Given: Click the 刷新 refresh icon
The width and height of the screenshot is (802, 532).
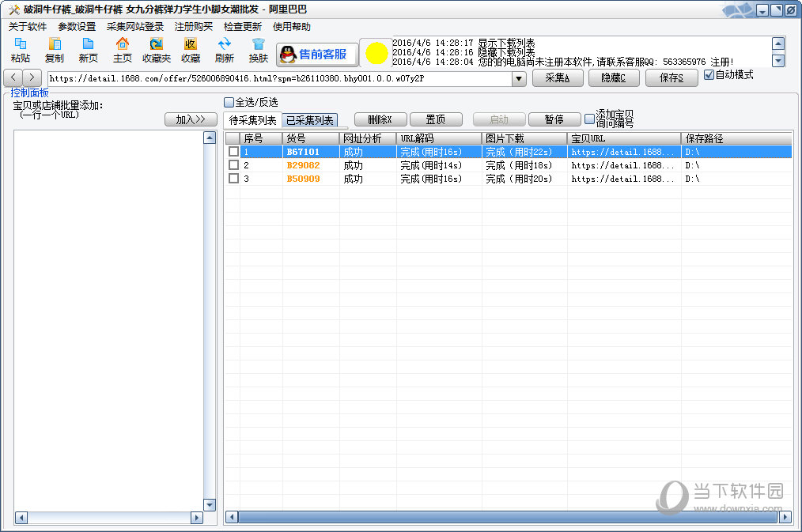Looking at the screenshot, I should (224, 50).
